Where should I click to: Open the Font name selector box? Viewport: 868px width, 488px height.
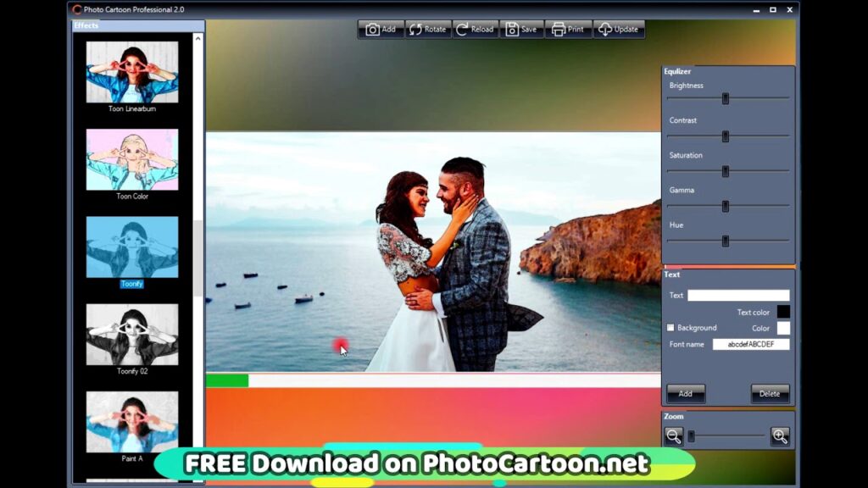click(x=751, y=344)
